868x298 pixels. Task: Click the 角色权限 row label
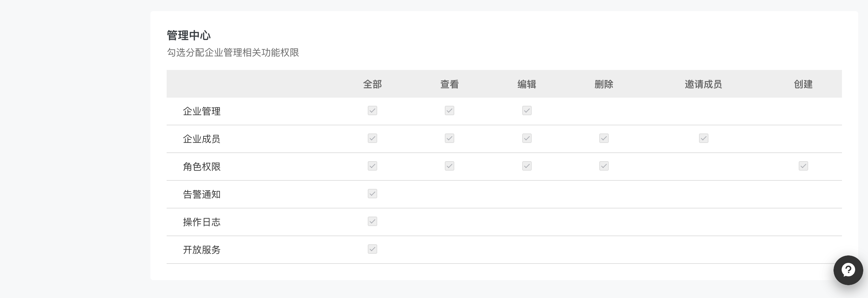tap(201, 167)
